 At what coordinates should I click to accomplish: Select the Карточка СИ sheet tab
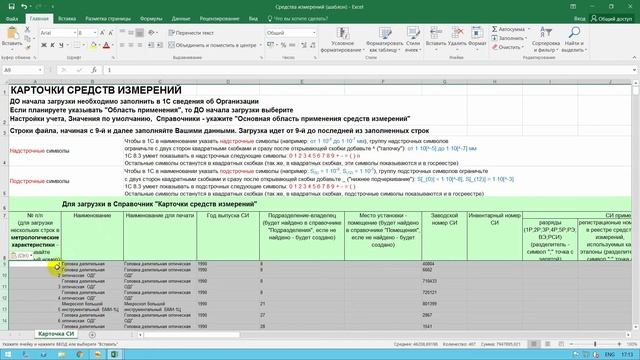[x=56, y=334]
